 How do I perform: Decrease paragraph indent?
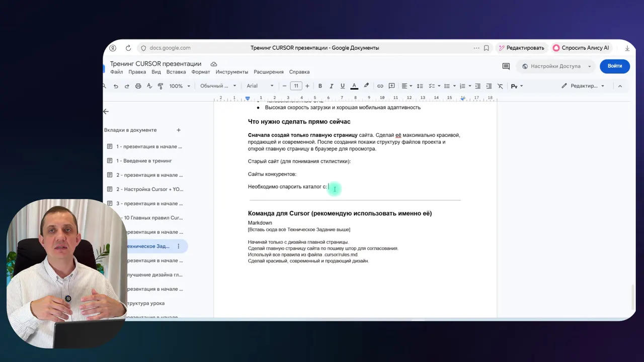pos(477,86)
